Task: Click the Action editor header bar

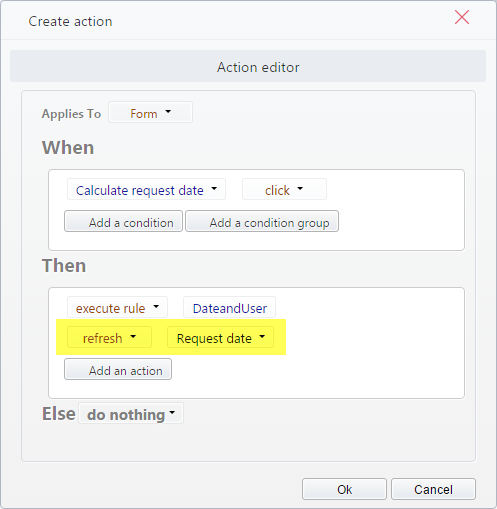Action: coord(248,66)
